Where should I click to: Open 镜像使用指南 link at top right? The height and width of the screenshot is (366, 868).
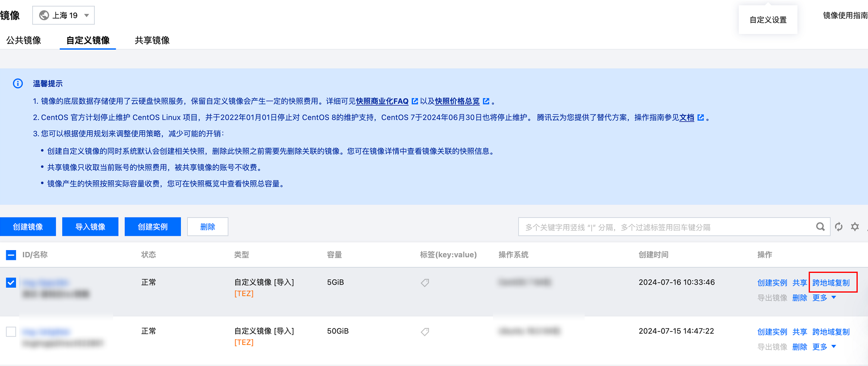845,16
